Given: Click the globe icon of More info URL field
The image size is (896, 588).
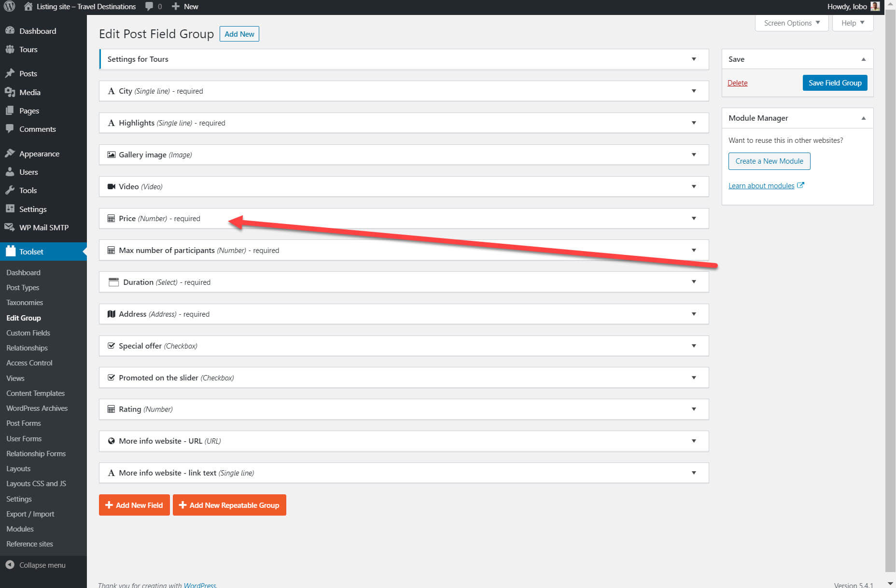Looking at the screenshot, I should (111, 441).
